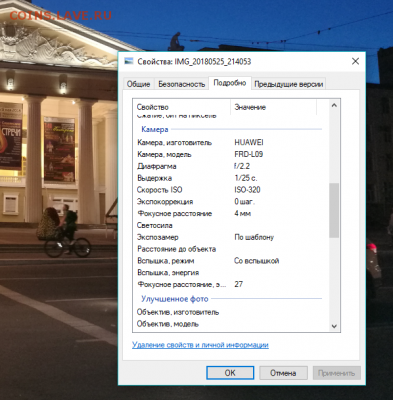Image resolution: width=393 pixels, height=400 pixels.
Task: Click the Камера section heading
Action: 155,129
